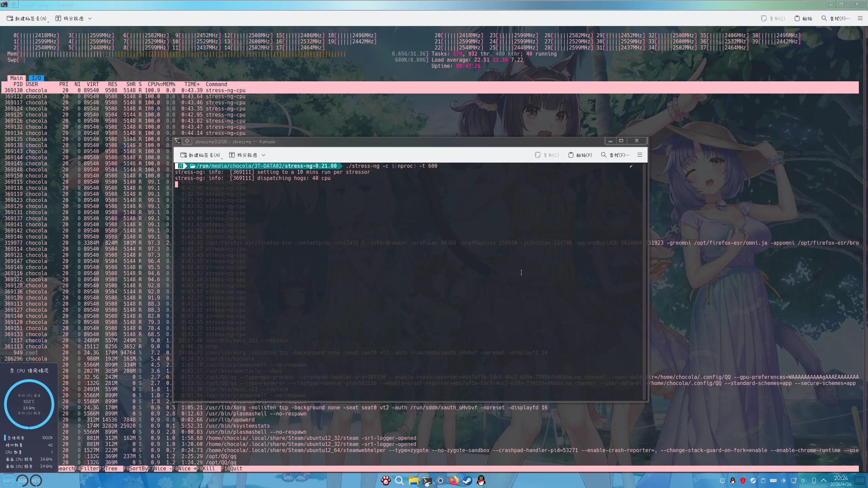
Task: Expand hidden system tray icons arrow
Action: pos(824,481)
